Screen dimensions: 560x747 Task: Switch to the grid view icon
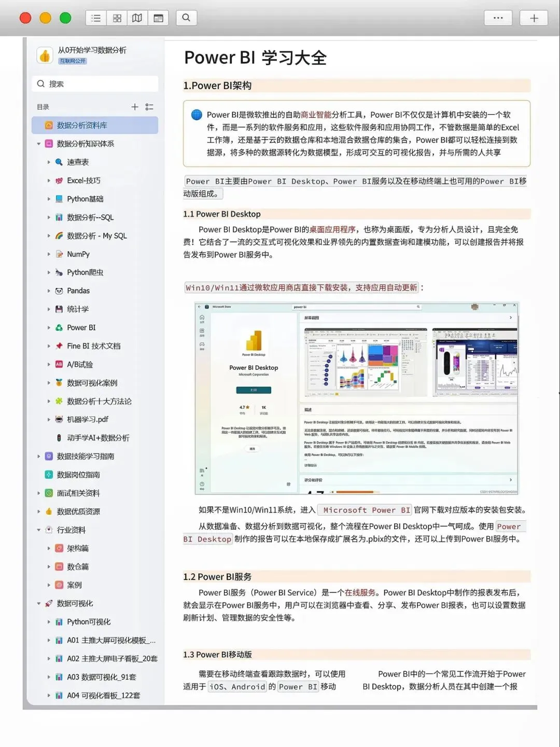[x=117, y=18]
